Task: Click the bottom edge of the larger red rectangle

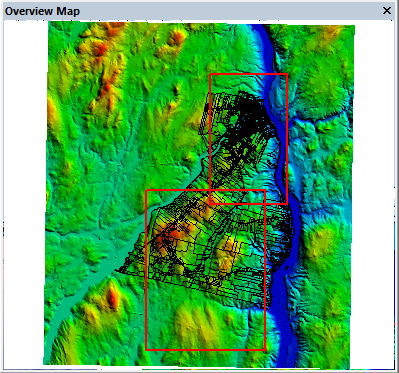Action: [205, 350]
